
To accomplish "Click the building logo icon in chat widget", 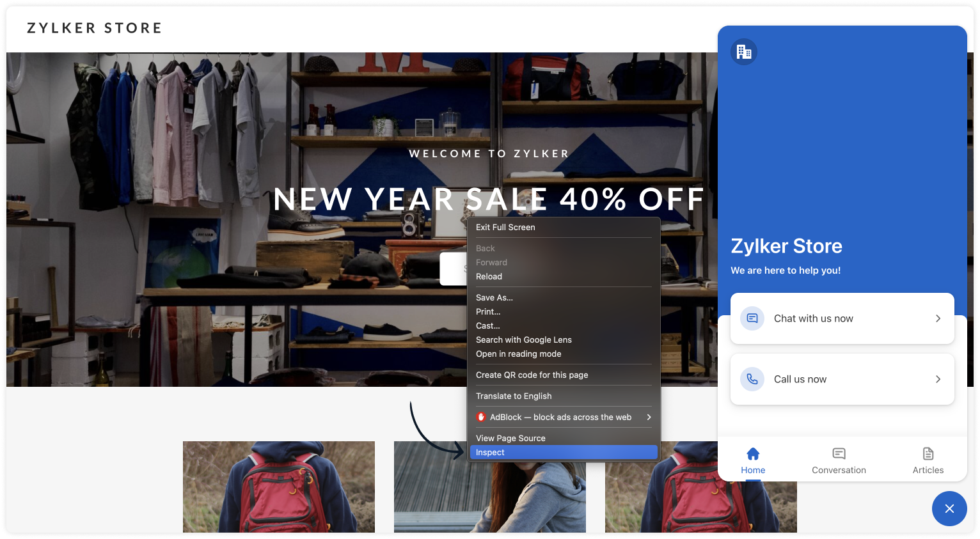I will (744, 52).
